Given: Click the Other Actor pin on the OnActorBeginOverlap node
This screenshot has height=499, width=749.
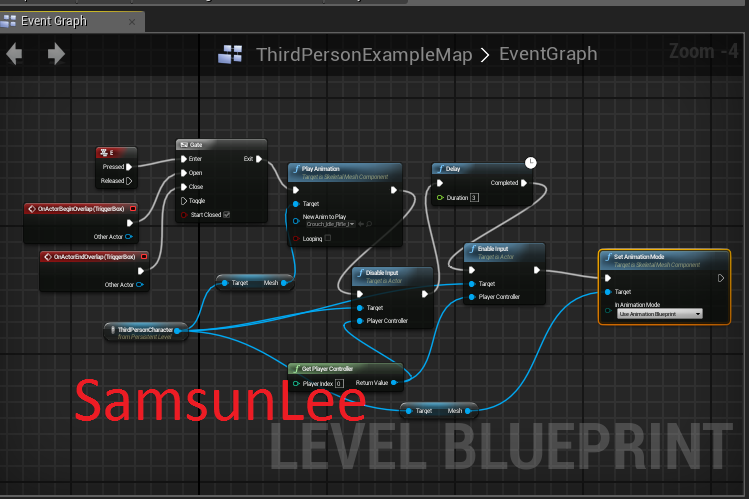Looking at the screenshot, I should click(x=128, y=236).
